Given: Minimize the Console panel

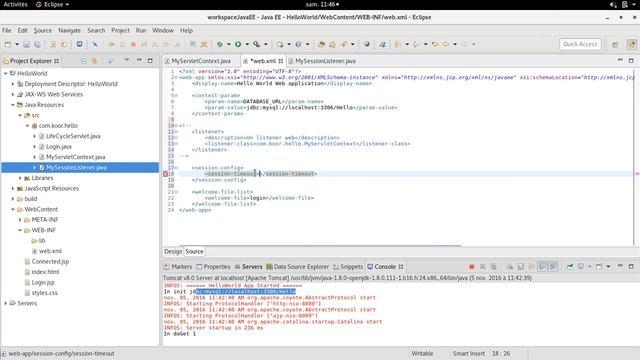Looking at the screenshot, I should pyautogui.click(x=620, y=266).
